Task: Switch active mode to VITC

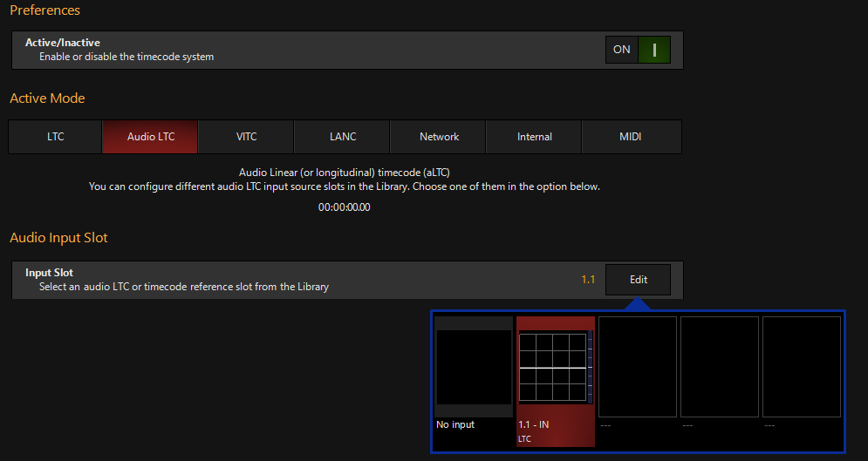Action: pyautogui.click(x=246, y=137)
